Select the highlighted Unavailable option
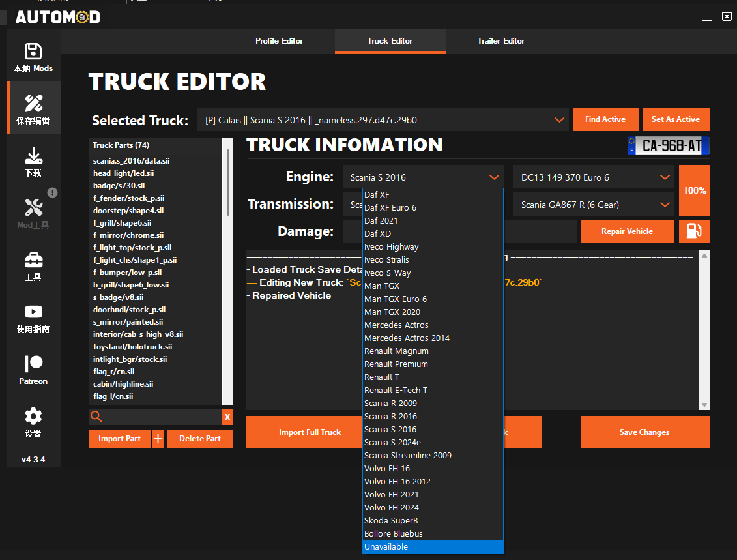 [x=433, y=547]
